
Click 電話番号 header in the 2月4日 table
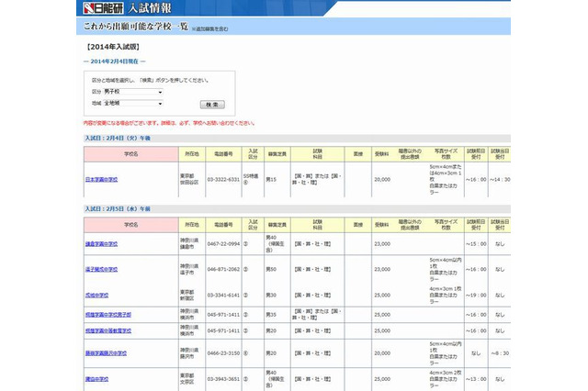click(x=223, y=154)
